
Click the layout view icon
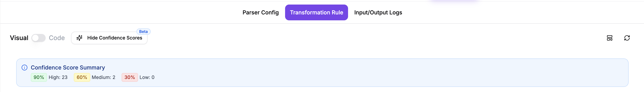(609, 38)
